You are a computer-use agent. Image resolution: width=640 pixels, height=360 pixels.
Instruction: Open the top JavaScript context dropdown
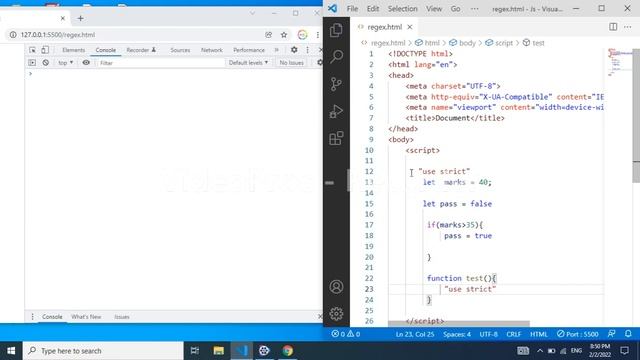(x=65, y=63)
